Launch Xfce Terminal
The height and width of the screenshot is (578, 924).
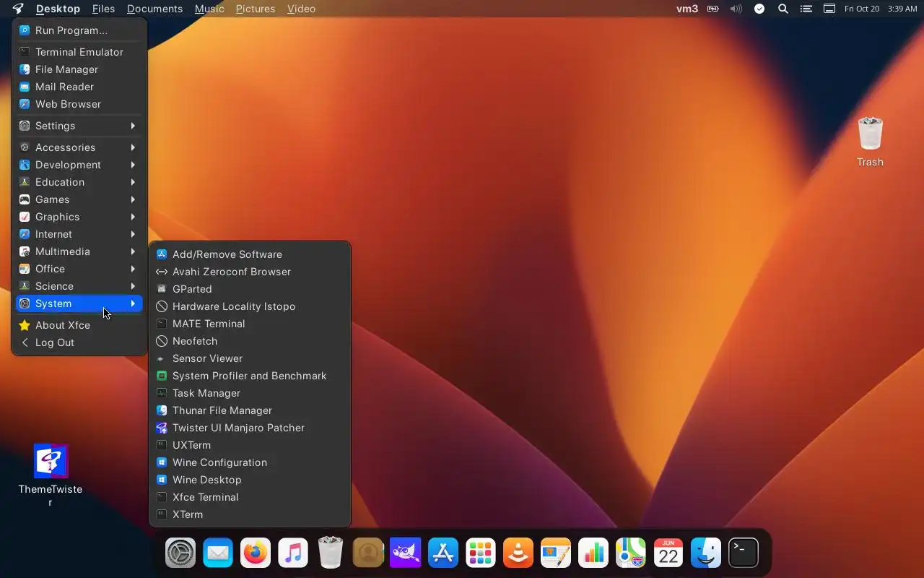click(x=250, y=497)
